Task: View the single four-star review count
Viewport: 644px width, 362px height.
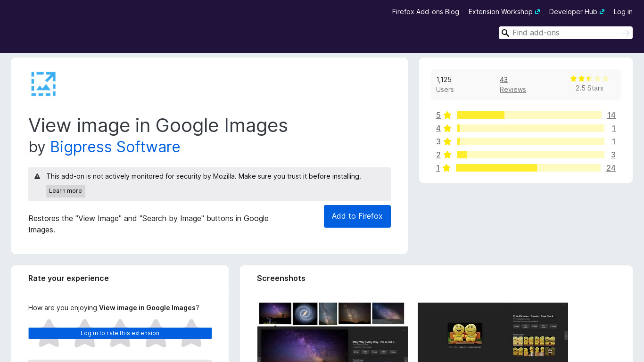Action: (x=614, y=128)
